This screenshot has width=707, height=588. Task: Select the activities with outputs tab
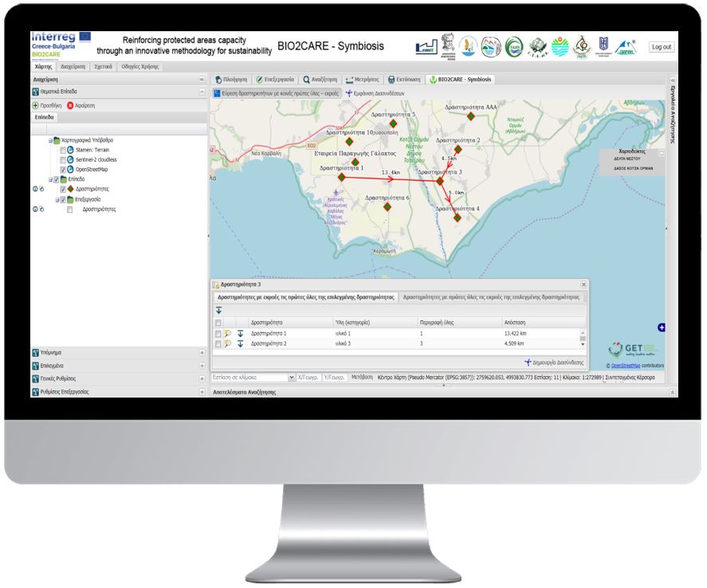coord(306,297)
